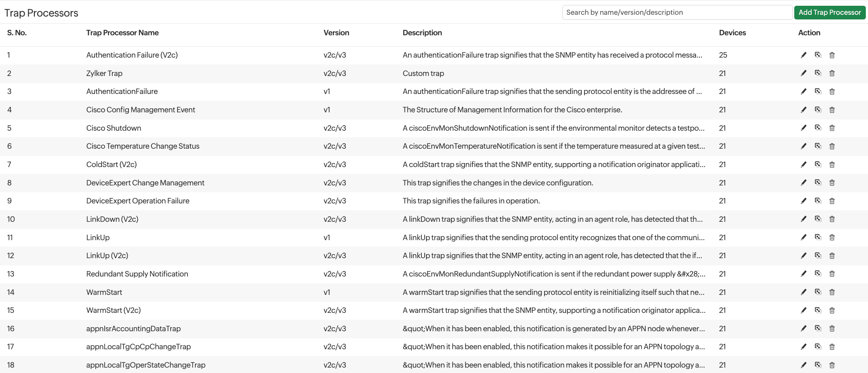
Task: Edit Cisco Temperature Change Status processor
Action: point(804,146)
